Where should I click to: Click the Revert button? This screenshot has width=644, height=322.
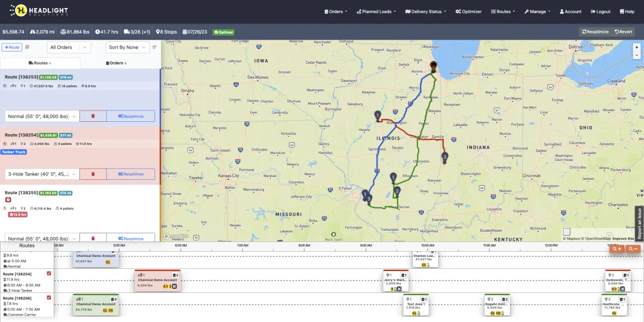tap(623, 32)
